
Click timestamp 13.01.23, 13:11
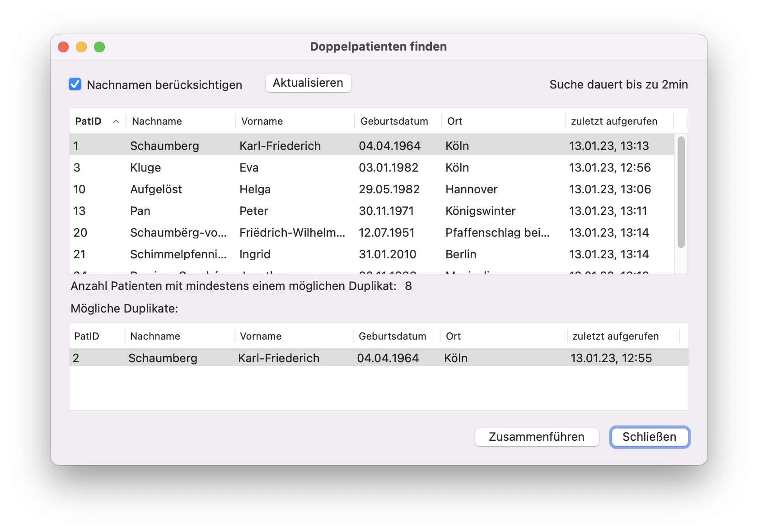(x=608, y=211)
